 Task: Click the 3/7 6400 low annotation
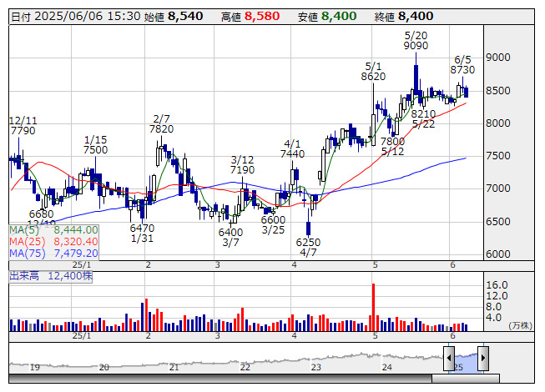(x=230, y=238)
